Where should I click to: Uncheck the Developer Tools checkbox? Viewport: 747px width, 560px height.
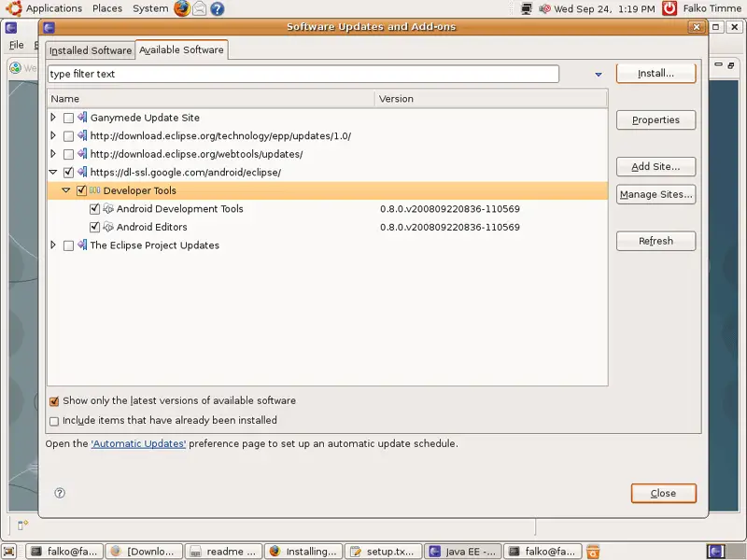click(81, 190)
